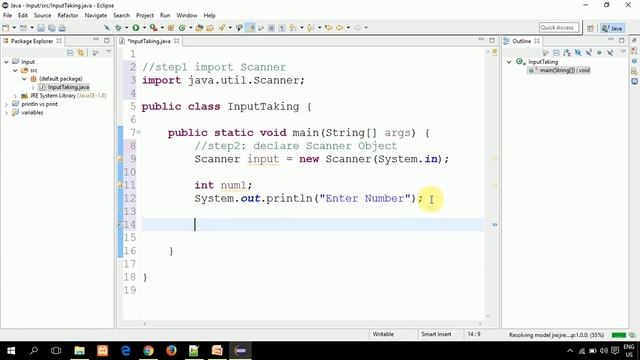Select the Java perspective button
Image resolution: width=640 pixels, height=360 pixels.
pyautogui.click(x=612, y=28)
